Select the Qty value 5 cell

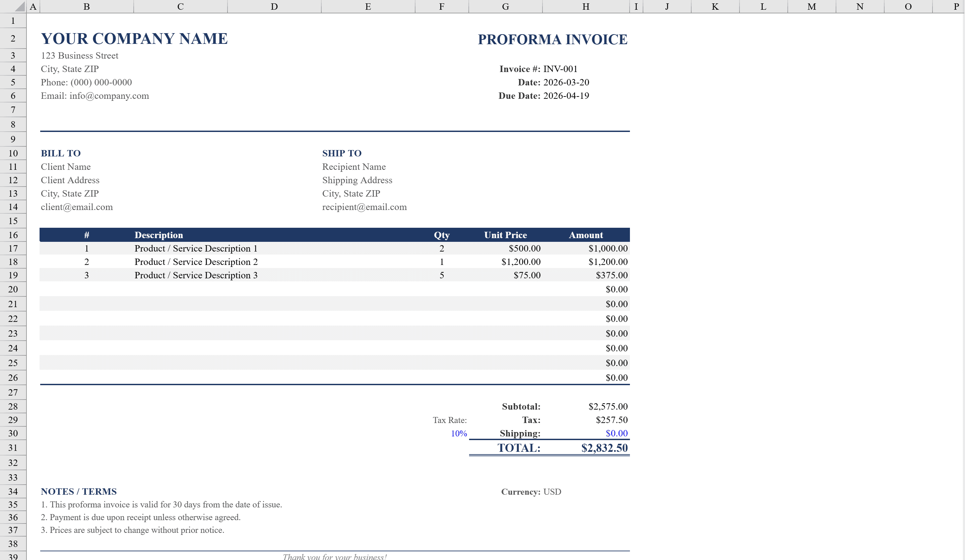(x=442, y=275)
